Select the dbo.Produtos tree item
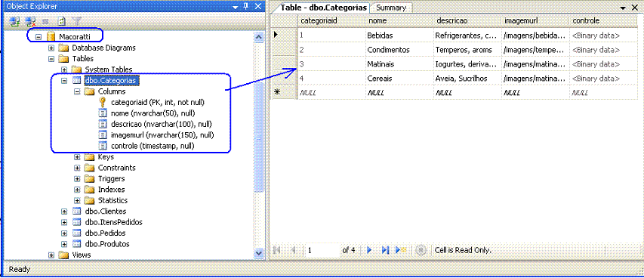Screen dimensions: 644x278 click(107, 244)
